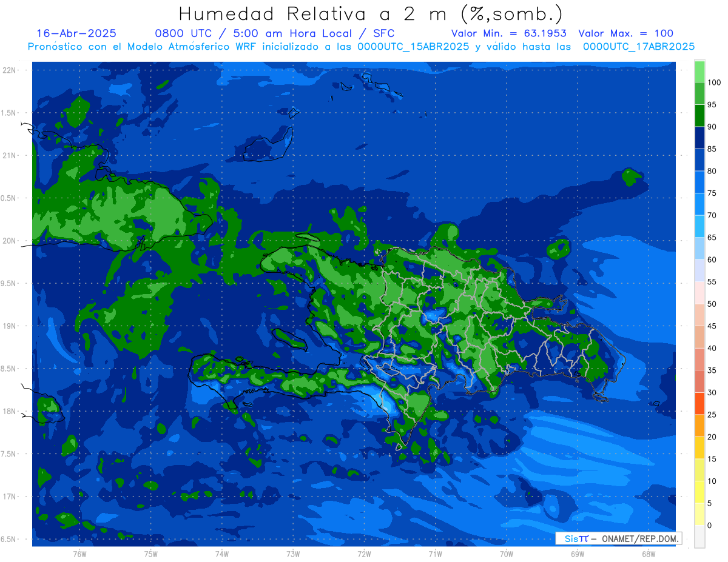728x562 pixels.
Task: Pick the dark green 90–95 colorbar segment
Action: [x=699, y=115]
